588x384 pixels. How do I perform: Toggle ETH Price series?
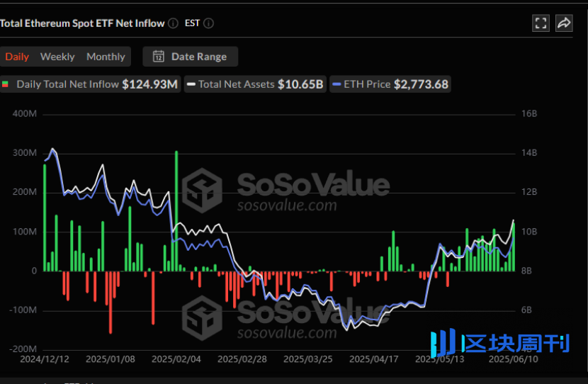tap(390, 84)
